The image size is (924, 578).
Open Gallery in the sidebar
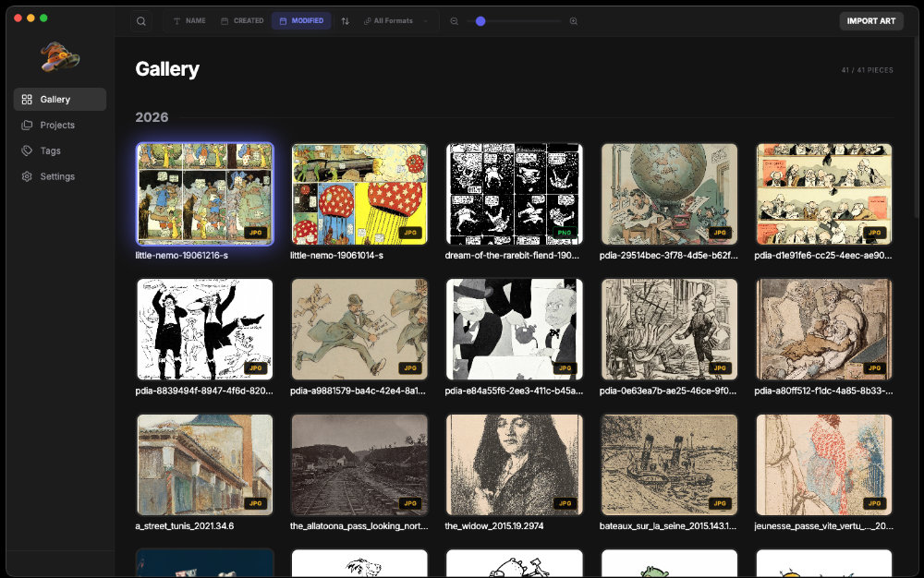[60, 100]
